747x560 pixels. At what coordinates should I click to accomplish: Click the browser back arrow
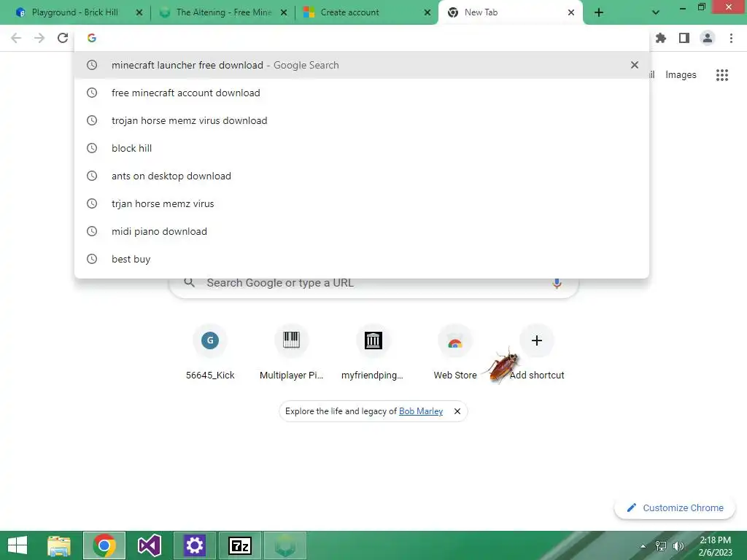[x=16, y=38]
